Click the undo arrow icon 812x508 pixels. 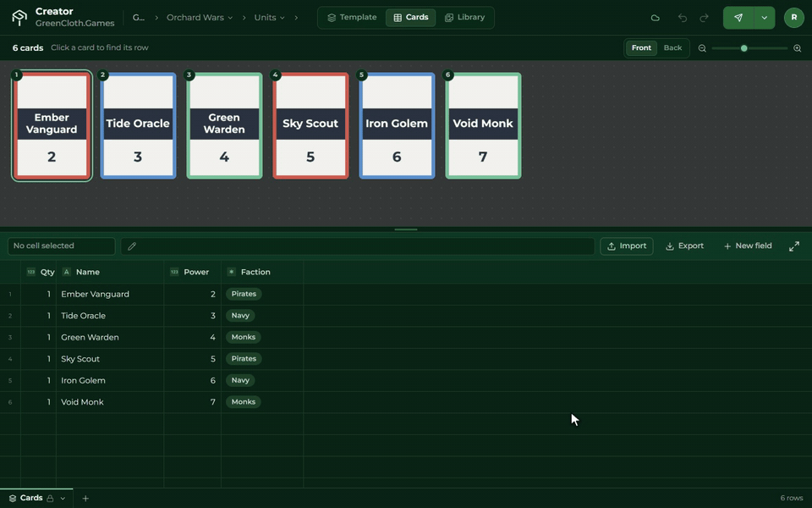pyautogui.click(x=683, y=18)
